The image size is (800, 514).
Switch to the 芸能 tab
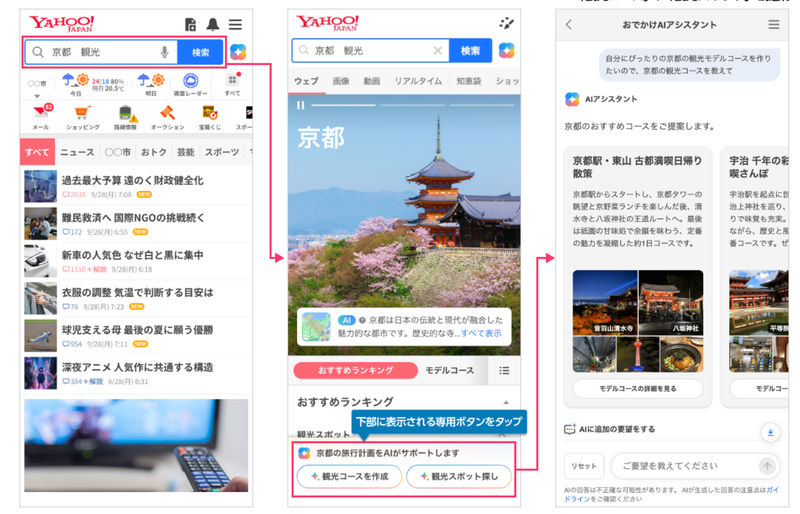[185, 152]
